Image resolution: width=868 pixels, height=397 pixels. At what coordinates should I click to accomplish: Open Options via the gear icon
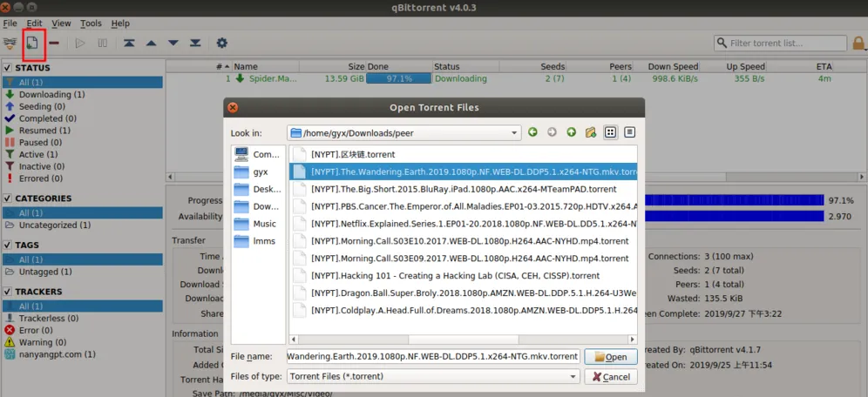point(222,44)
